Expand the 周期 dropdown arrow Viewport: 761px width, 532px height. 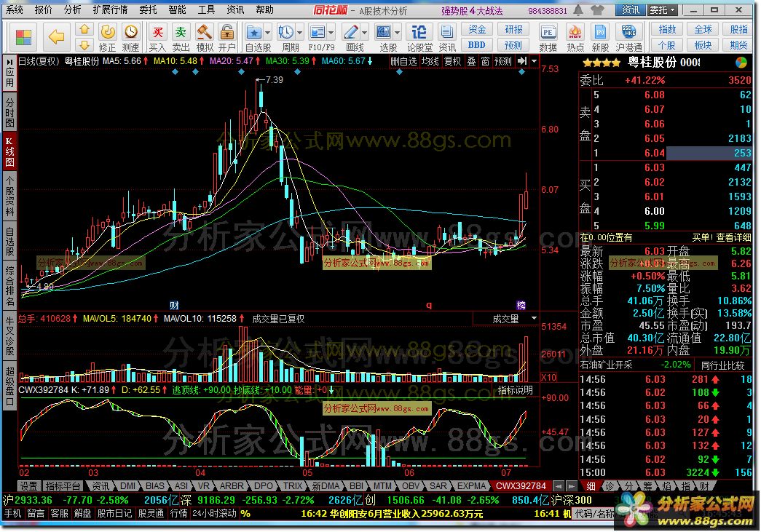coord(299,33)
